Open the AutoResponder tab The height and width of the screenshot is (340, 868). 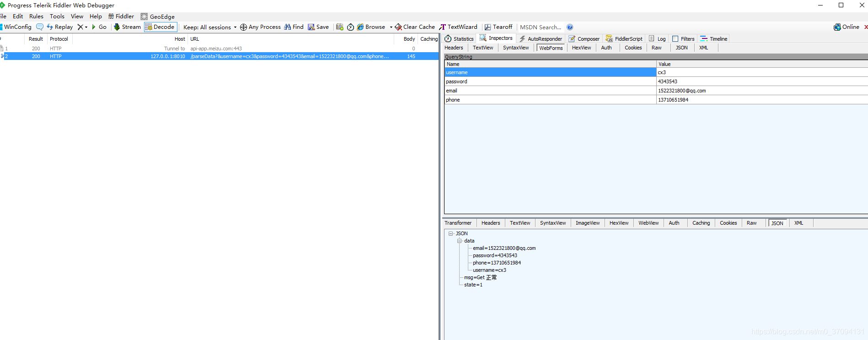[x=541, y=39]
